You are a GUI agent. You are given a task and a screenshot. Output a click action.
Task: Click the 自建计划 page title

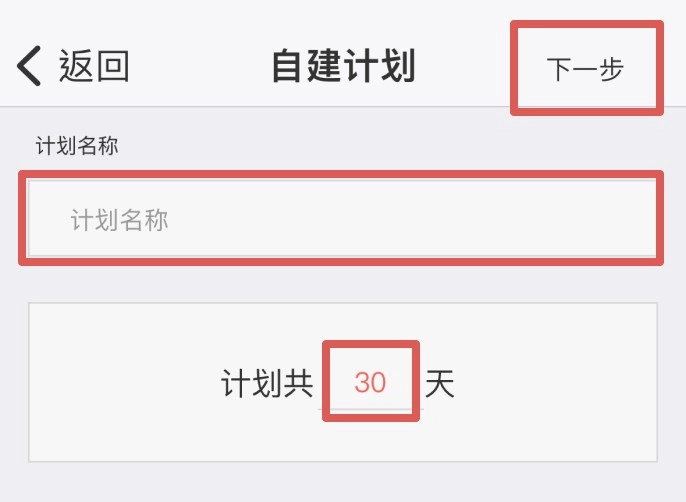[x=343, y=67]
